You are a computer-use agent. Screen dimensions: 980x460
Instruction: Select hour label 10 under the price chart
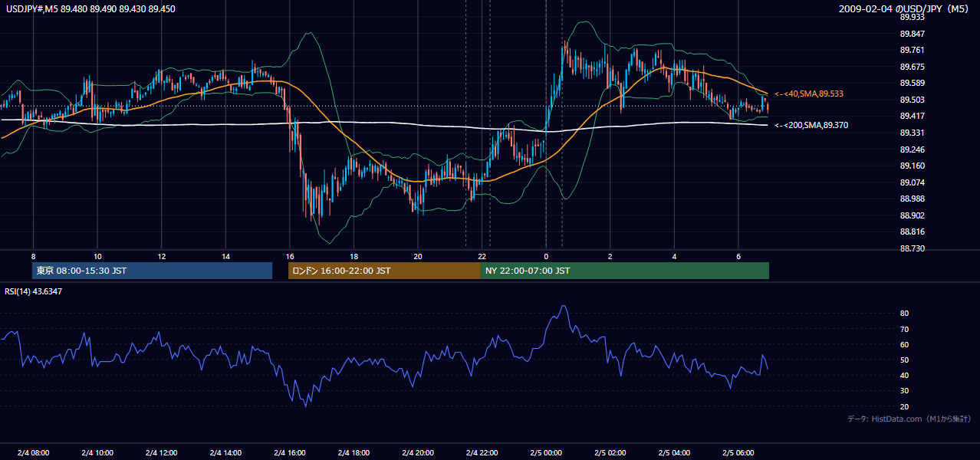coord(97,256)
